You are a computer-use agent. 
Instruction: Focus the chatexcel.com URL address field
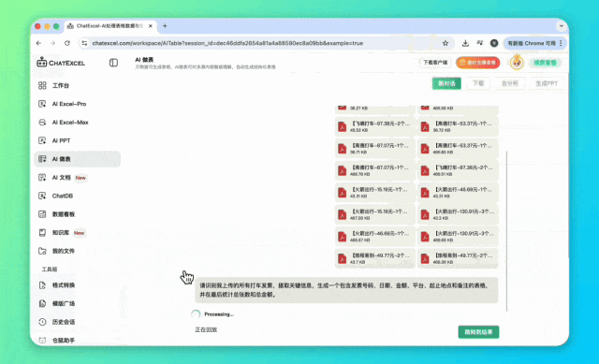click(x=227, y=43)
